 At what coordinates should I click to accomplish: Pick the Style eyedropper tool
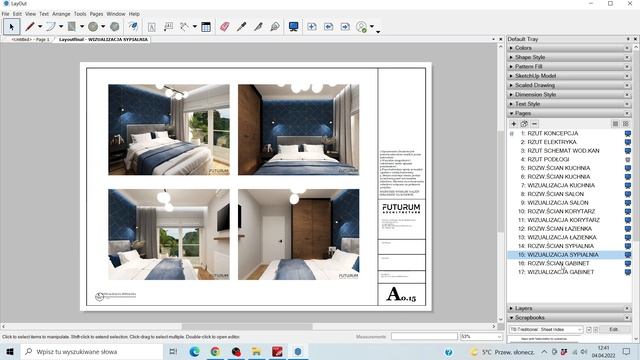pyautogui.click(x=241, y=27)
